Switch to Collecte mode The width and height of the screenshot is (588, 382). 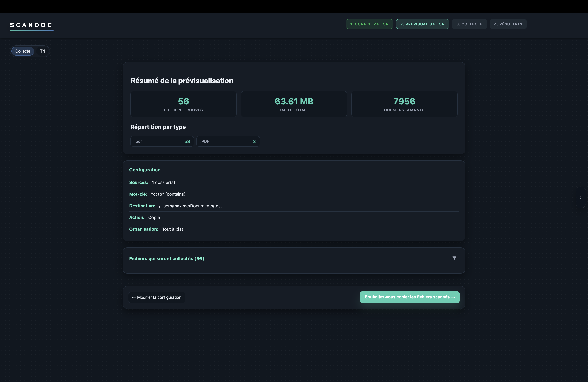(23, 51)
